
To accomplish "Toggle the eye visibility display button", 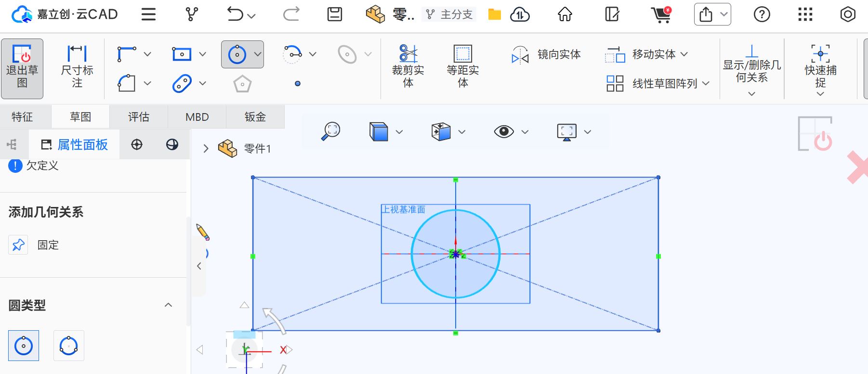I will coord(504,131).
